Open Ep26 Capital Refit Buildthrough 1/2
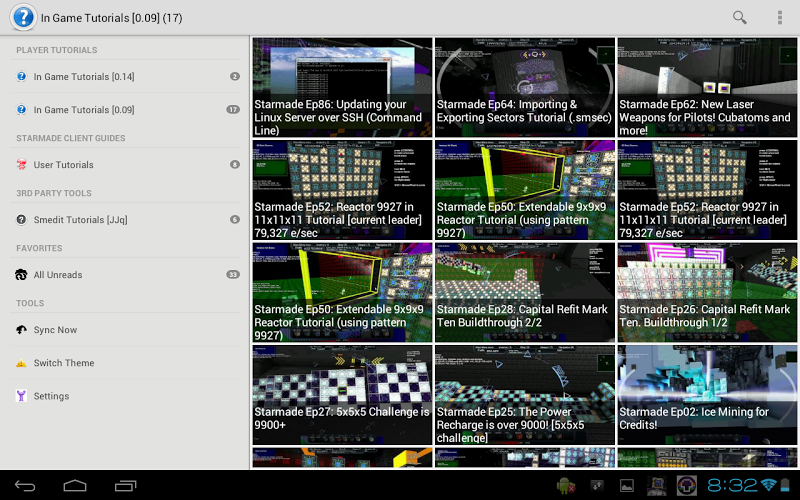 click(x=707, y=292)
